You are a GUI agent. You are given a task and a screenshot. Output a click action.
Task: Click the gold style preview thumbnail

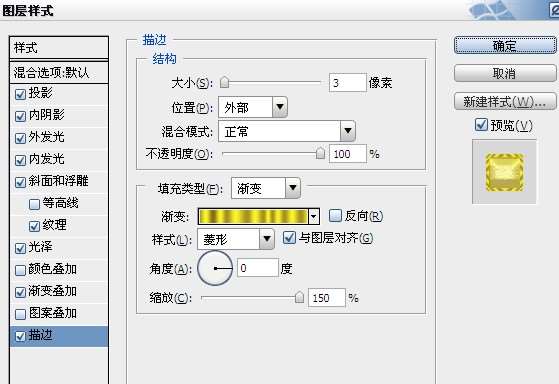click(x=504, y=172)
